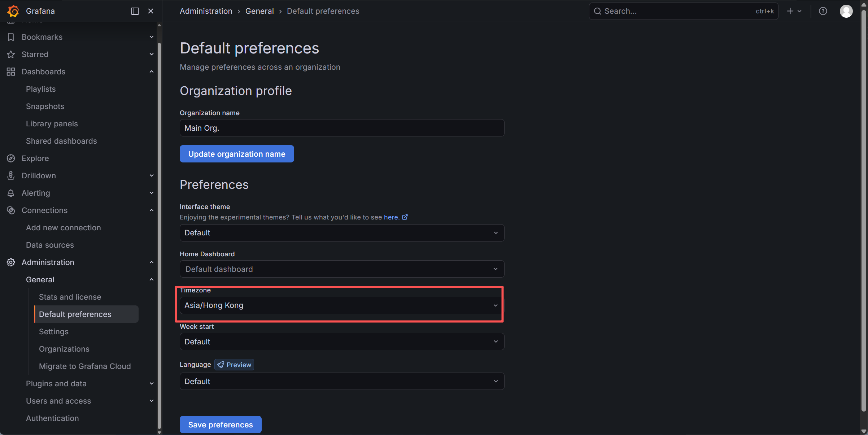This screenshot has width=868, height=435.
Task: Click the Explore compass icon
Action: tap(11, 158)
